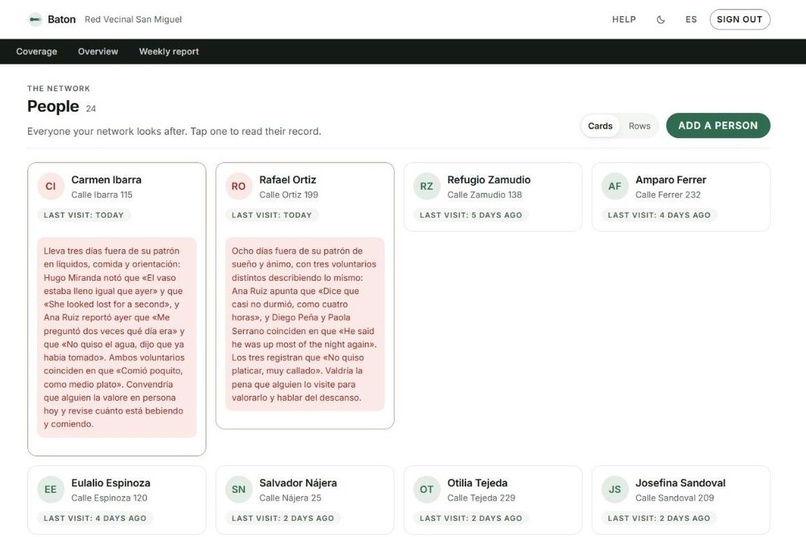Click Refugio Zamudio's Last Visit: 5 Days Ago badge

pyautogui.click(x=471, y=215)
